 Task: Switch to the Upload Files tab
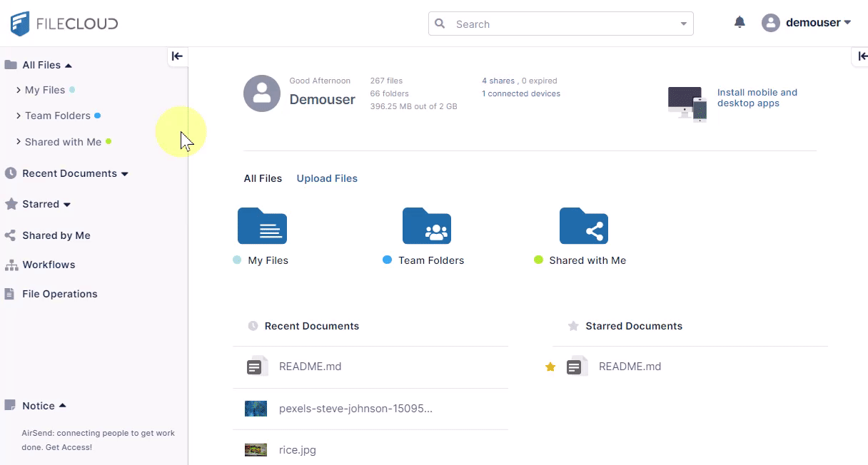point(327,178)
